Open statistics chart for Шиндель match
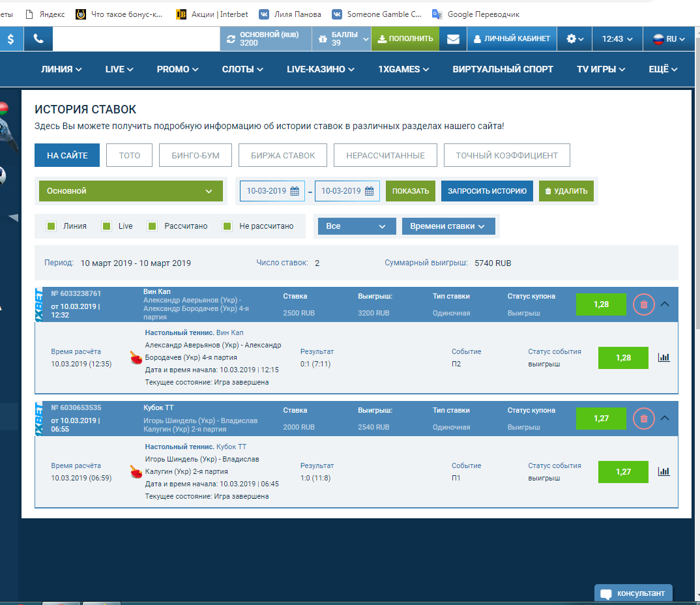This screenshot has height=605, width=700. tap(664, 471)
